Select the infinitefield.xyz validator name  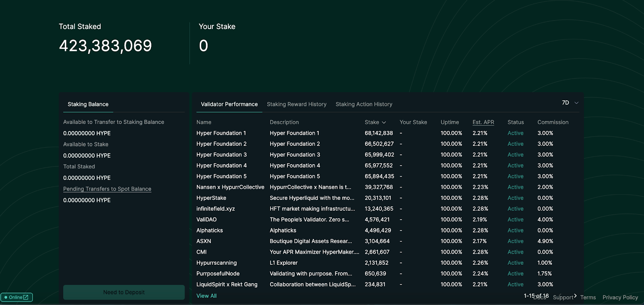215,209
